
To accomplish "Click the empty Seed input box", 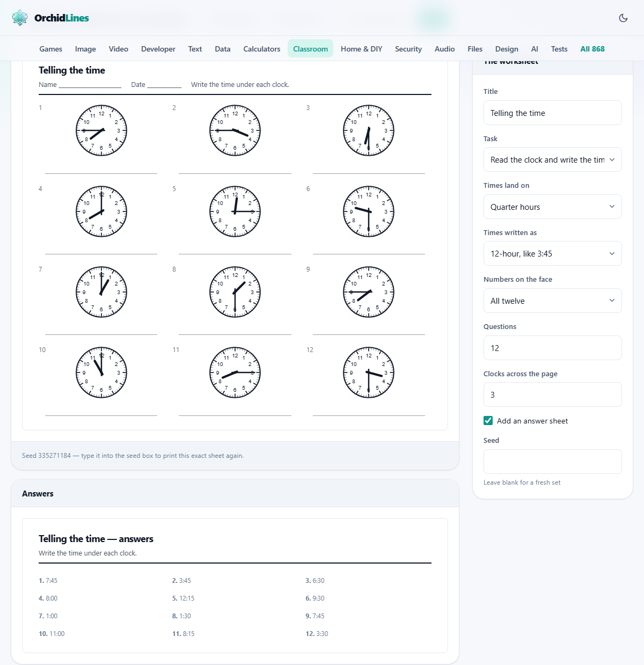I will [x=553, y=462].
